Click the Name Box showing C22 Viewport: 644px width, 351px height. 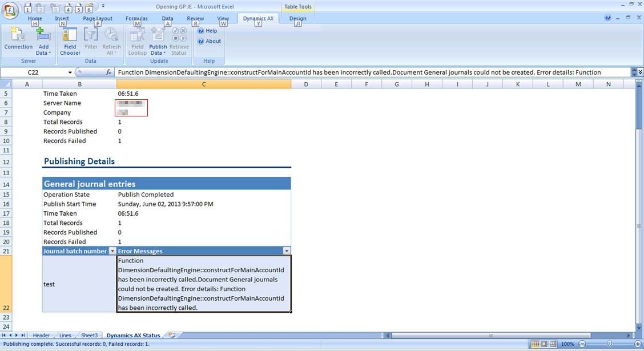(33, 72)
